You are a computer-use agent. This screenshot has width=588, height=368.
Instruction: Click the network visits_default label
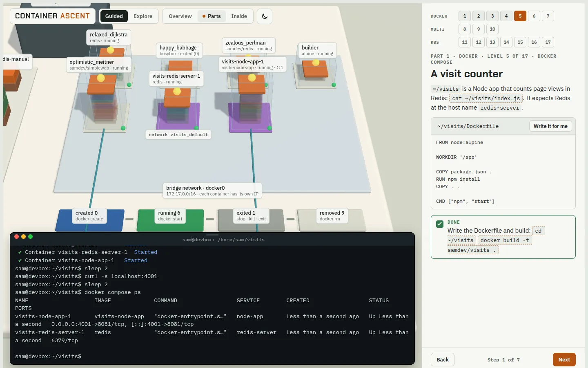(x=178, y=135)
